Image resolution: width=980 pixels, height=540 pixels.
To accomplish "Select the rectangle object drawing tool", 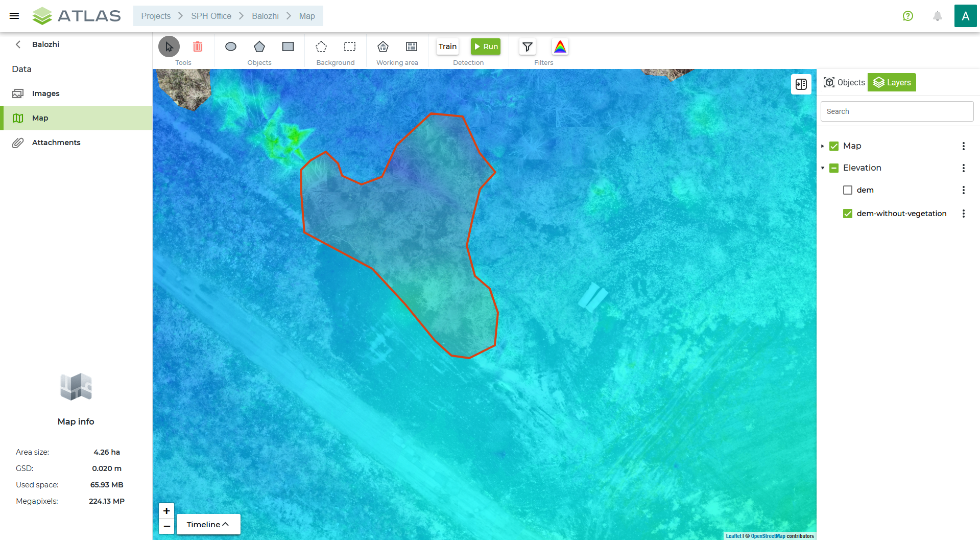I will click(288, 46).
